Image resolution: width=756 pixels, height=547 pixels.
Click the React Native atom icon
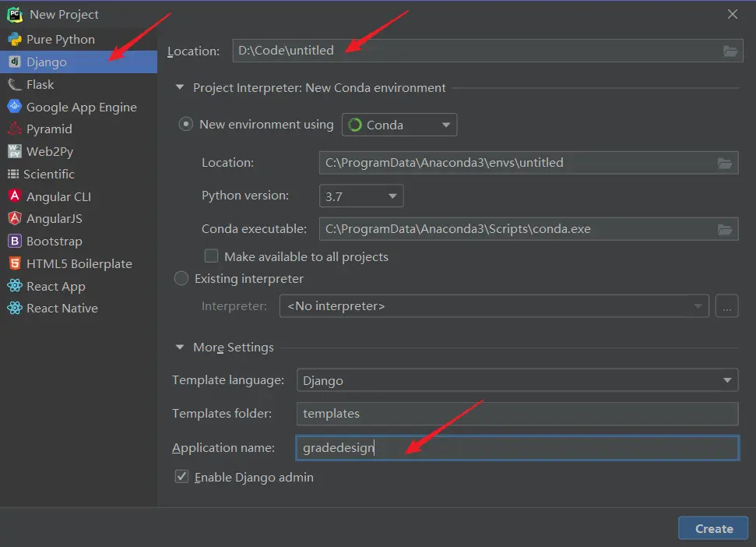(15, 309)
